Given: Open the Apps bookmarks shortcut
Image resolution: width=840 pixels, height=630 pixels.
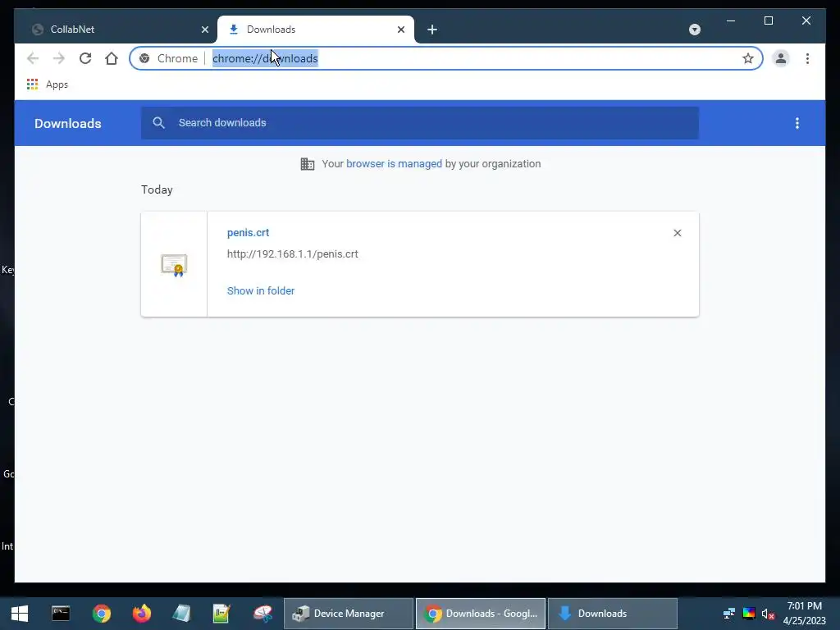Looking at the screenshot, I should 47,84.
